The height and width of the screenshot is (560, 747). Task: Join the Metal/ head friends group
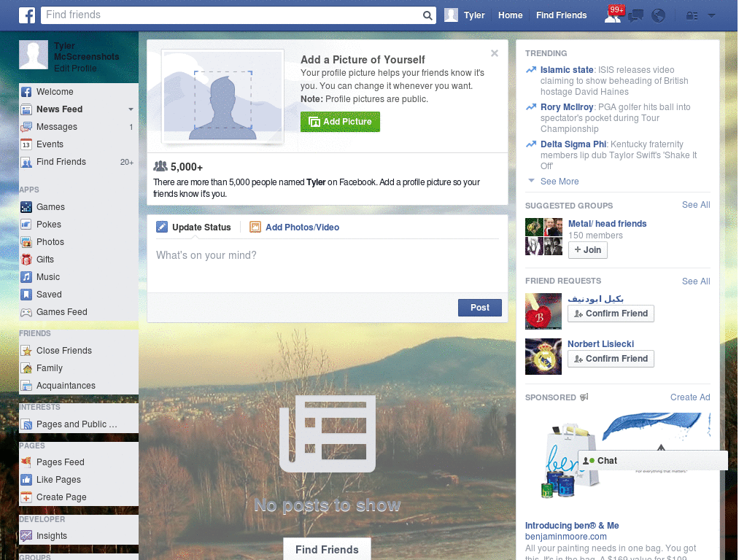pos(587,250)
